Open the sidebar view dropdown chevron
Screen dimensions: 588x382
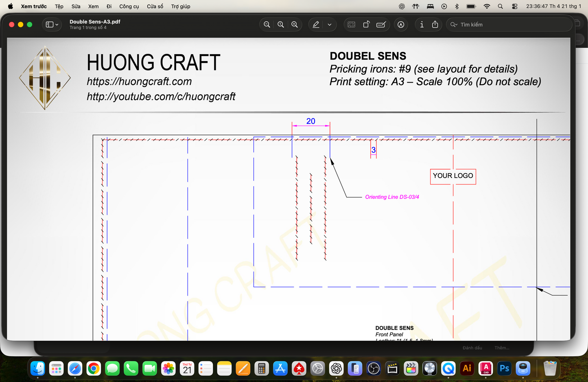pos(56,24)
